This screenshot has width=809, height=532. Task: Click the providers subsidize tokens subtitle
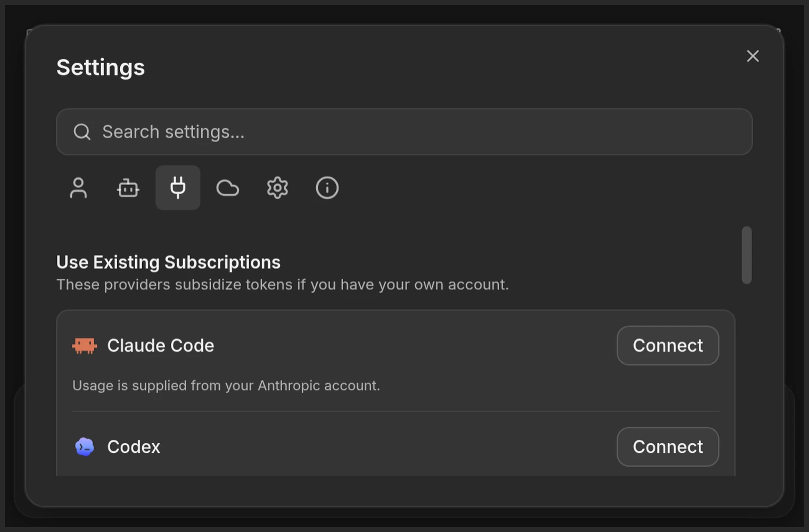click(x=283, y=285)
